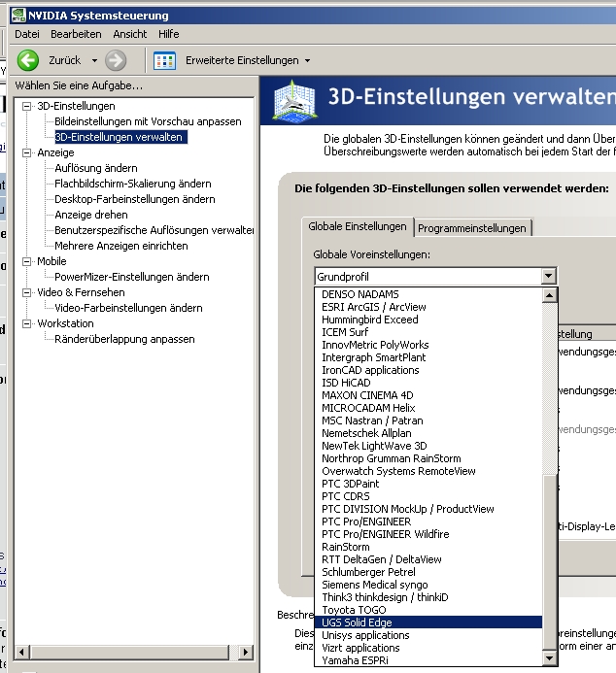The width and height of the screenshot is (616, 673).
Task: Choose IronCAD applications profile
Action: tap(428, 370)
